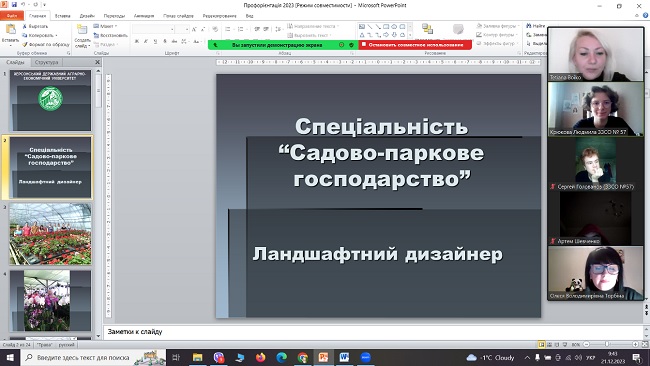Expand the Layout (Макет) dropdown

[x=105, y=26]
